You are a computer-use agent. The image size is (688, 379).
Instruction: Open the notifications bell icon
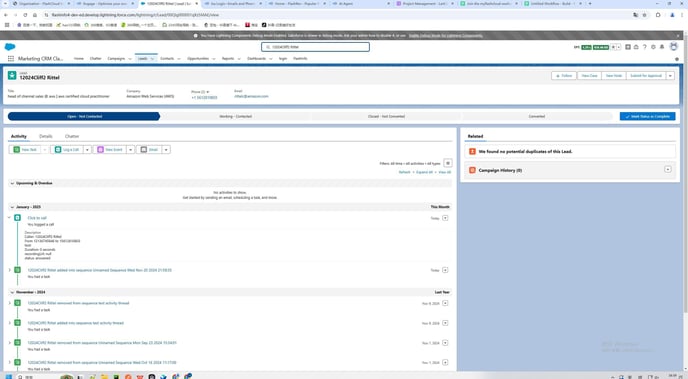662,47
